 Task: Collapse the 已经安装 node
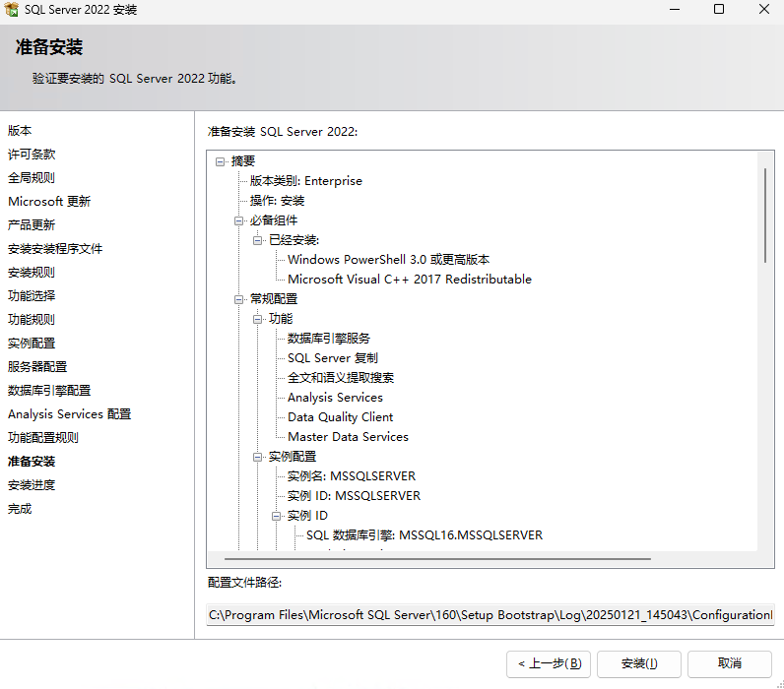tap(257, 240)
